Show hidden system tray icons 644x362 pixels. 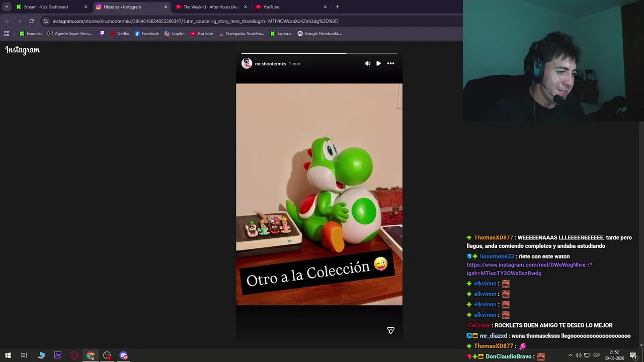click(570, 355)
